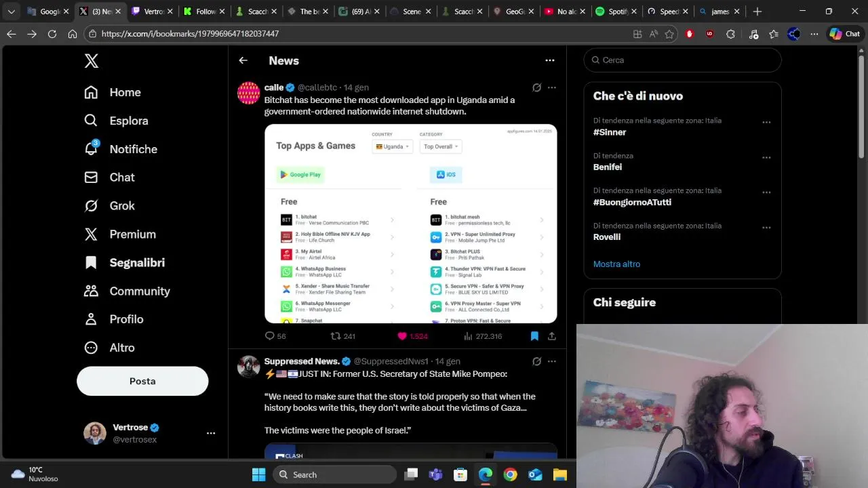868x488 pixels.
Task: Click Grok icon on Suppressed News post
Action: 536,361
